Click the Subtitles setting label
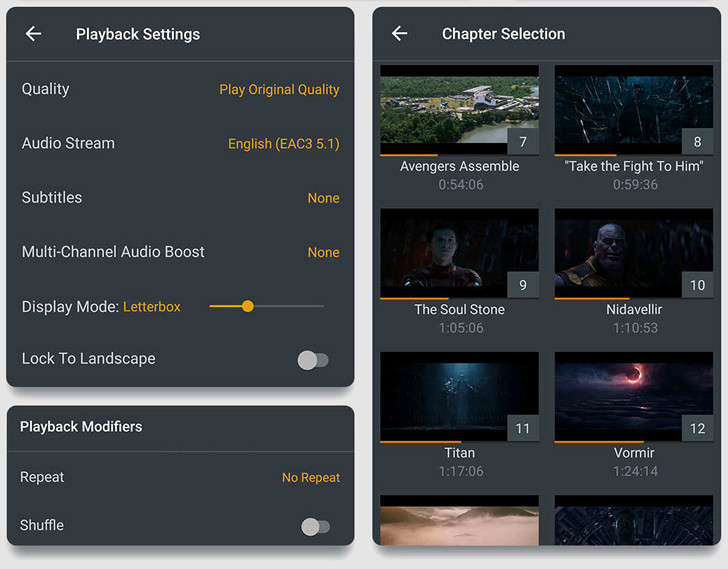728x569 pixels. pyautogui.click(x=52, y=198)
